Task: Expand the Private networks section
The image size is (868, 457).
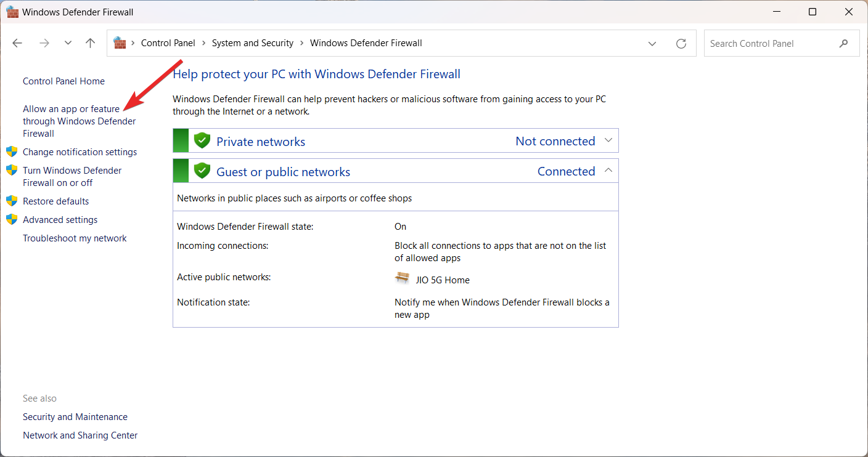Action: 608,140
